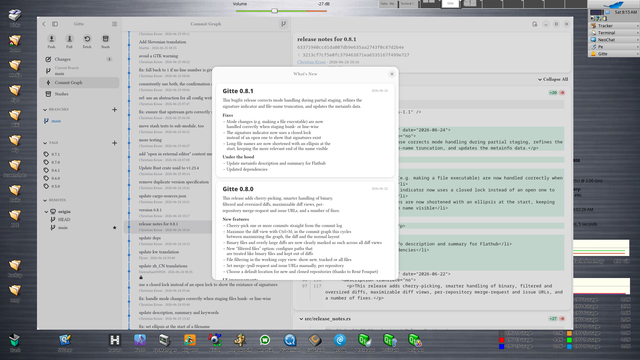Viewport: 640px width, 360px height.
Task: Open the Changes view
Action: coord(79,59)
